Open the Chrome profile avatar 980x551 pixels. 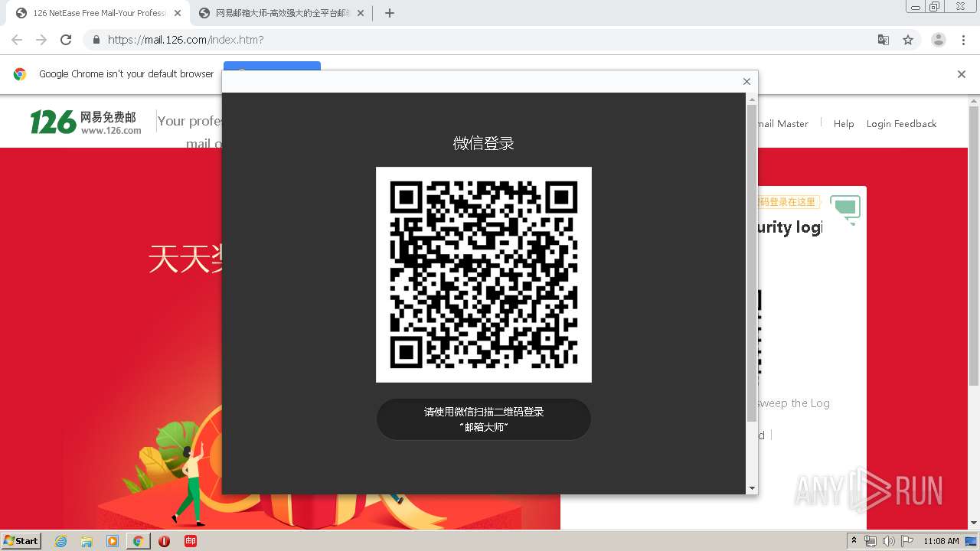pos(939,40)
